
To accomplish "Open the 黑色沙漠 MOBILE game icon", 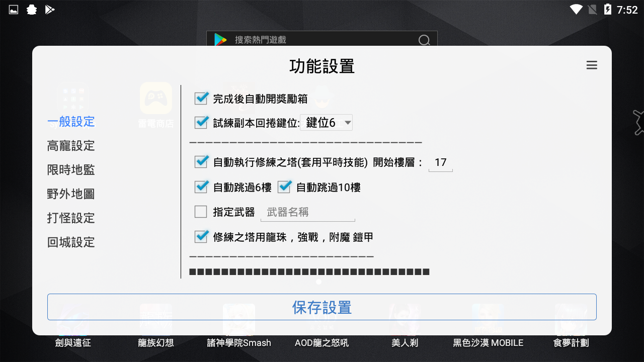I will pos(488,319).
